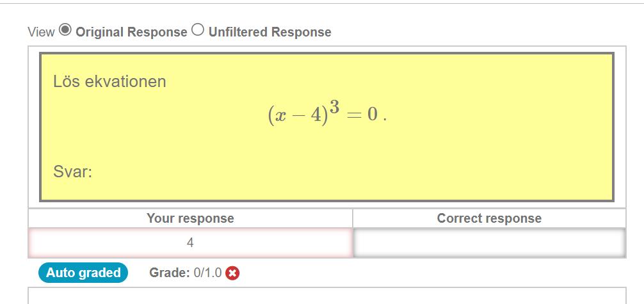This screenshot has height=304, width=644.
Task: Click the empty box below the grade
Action: point(326,296)
